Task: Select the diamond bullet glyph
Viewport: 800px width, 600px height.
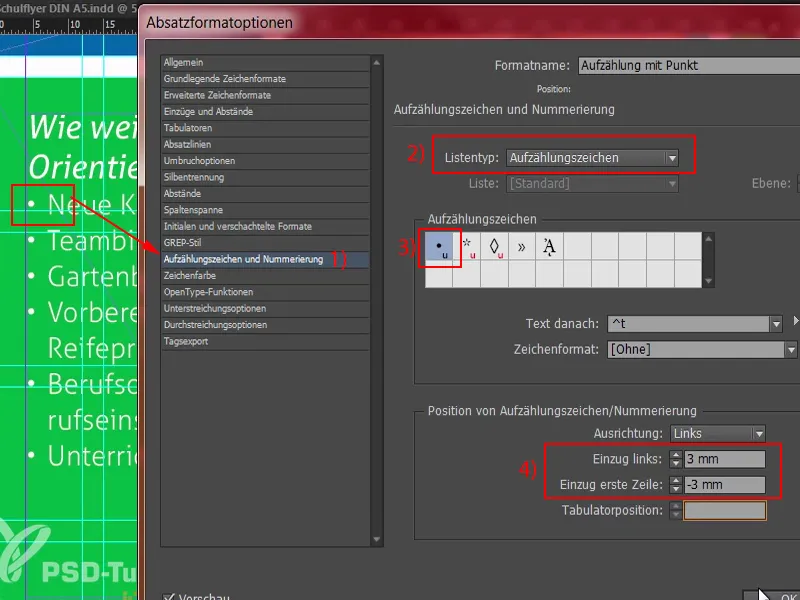Action: click(x=494, y=247)
